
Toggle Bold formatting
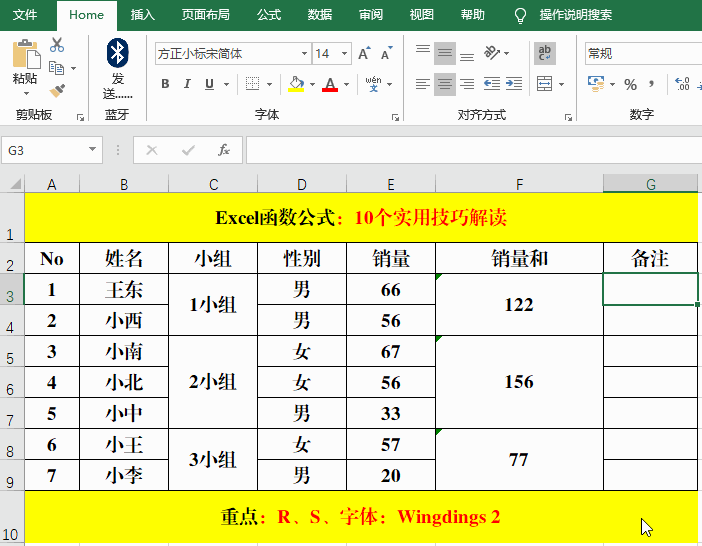tap(165, 84)
